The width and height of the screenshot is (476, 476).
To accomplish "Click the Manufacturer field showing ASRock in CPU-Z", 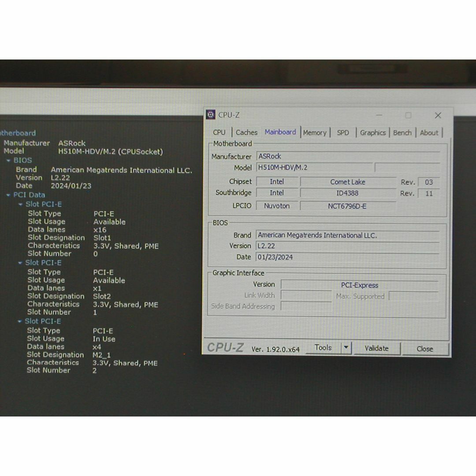I will point(348,156).
